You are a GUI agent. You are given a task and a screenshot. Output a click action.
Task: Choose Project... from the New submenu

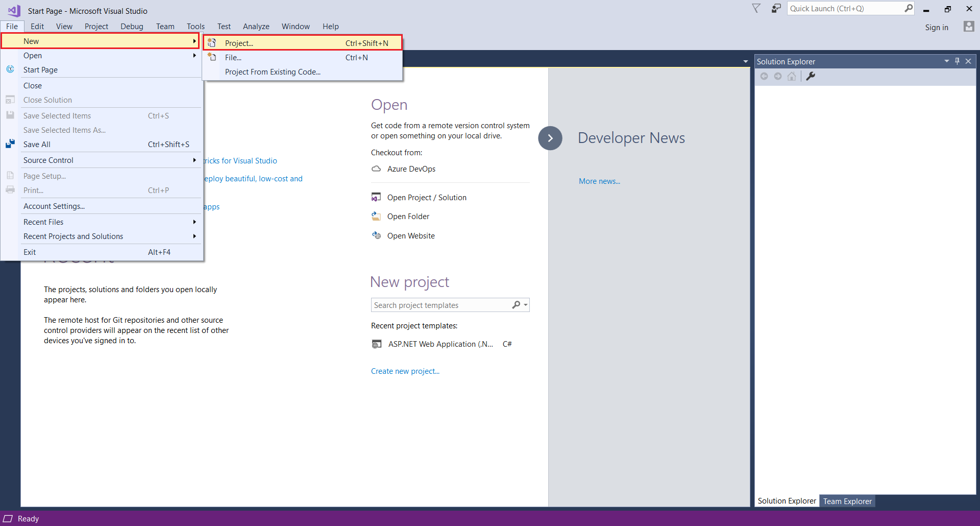coord(303,43)
